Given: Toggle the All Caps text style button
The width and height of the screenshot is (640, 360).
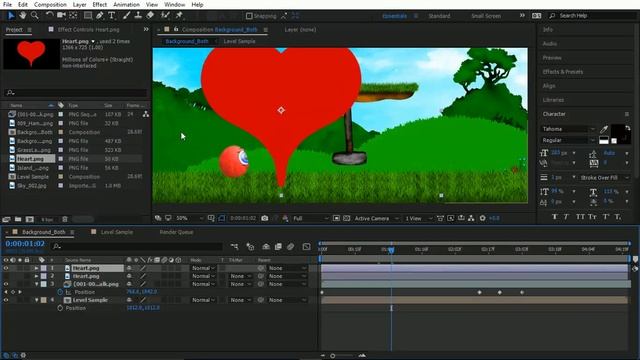Looking at the screenshot, I should (580, 217).
